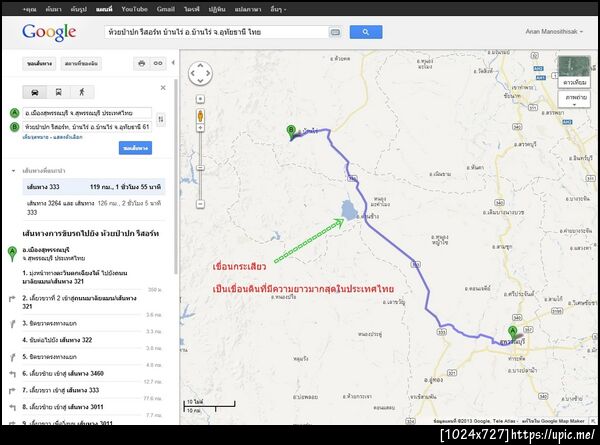The image size is (600, 445).
Task: Select the route 3264 option with 126 กม.
Action: (x=94, y=208)
